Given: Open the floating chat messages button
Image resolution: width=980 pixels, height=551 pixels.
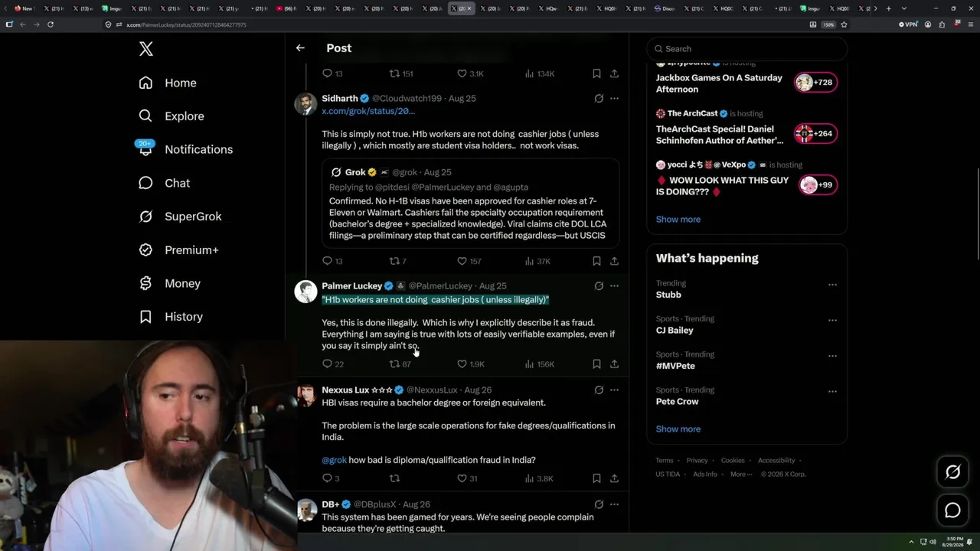Looking at the screenshot, I should coord(952,510).
